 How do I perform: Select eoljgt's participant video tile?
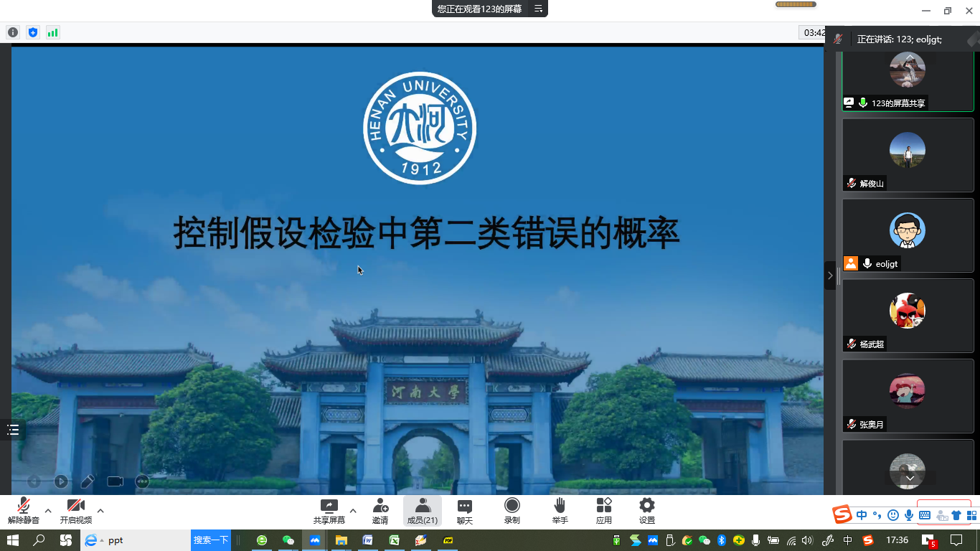pyautogui.click(x=908, y=235)
